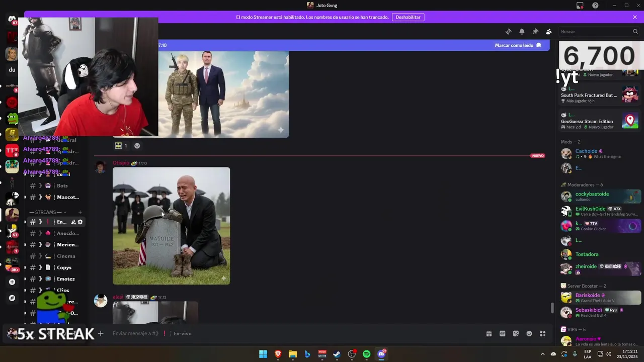The height and width of the screenshot is (362, 644).
Task: Open the inbox icon in title bar
Action: click(580, 6)
